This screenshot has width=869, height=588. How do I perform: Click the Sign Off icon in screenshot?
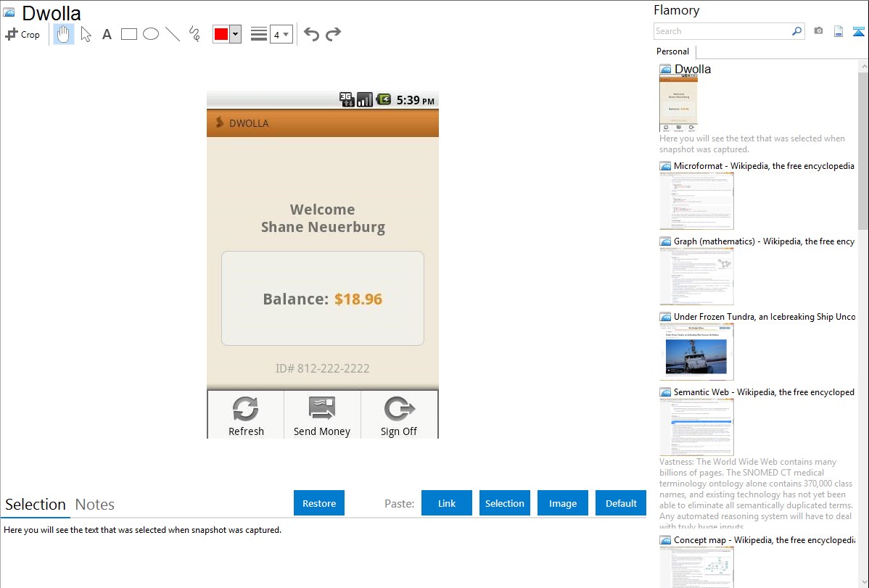399,409
